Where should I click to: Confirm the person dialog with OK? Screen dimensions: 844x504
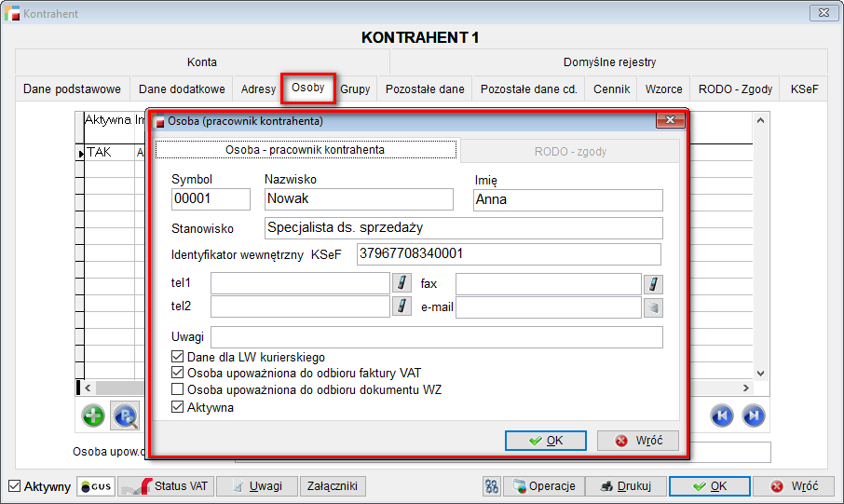coord(545,441)
